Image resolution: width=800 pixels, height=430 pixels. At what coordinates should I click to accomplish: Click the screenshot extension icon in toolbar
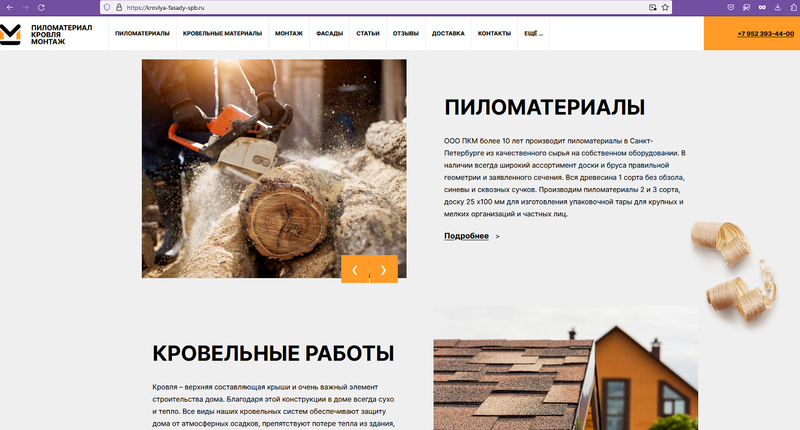[x=746, y=7]
